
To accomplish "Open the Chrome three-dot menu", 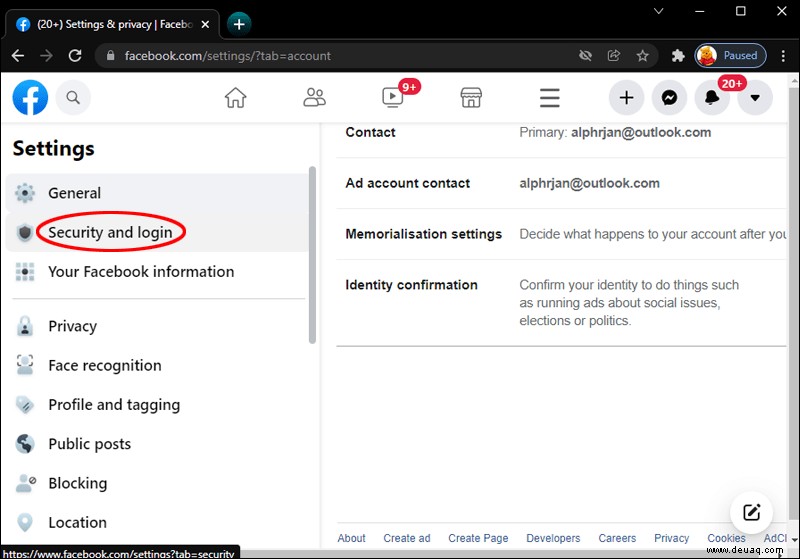I will (x=783, y=56).
